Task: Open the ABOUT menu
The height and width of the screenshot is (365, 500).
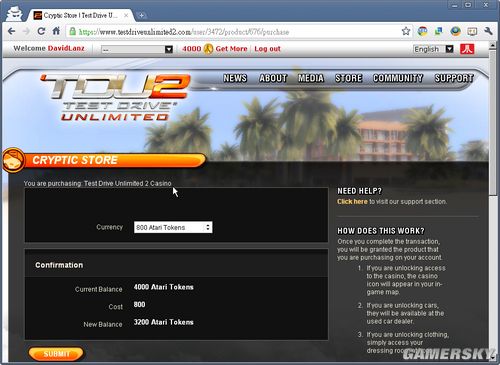Action: pyautogui.click(x=273, y=78)
